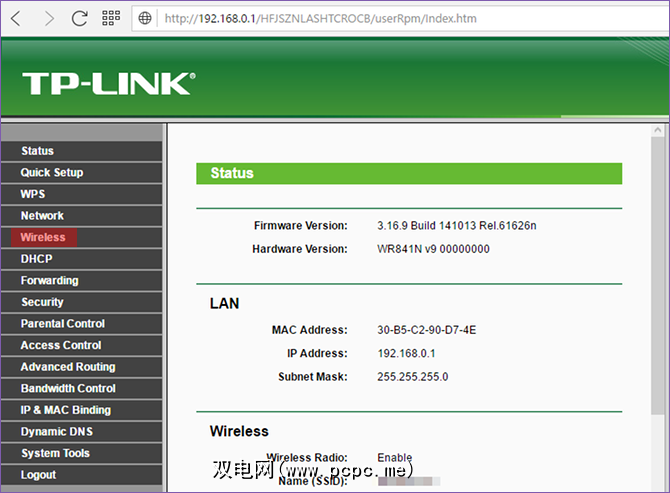Select subnet mask 255.255.255.0
Viewport: 670px width, 493px height.
[413, 377]
